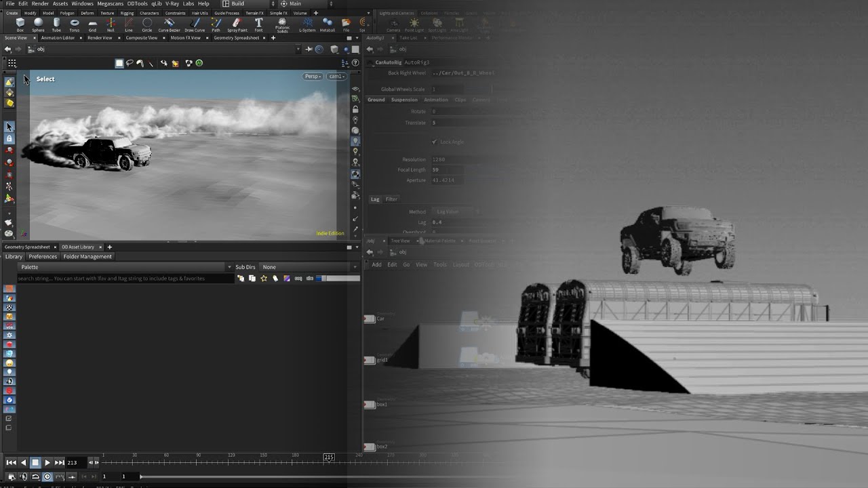
Task: Choose lasso selection mode in viewport toolbar
Action: [x=130, y=63]
